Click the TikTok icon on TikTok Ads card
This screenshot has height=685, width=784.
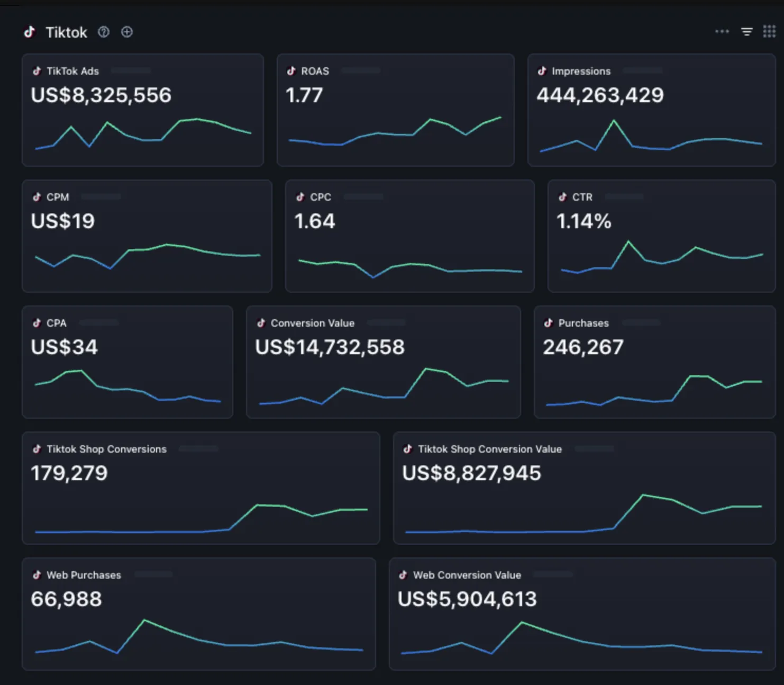tap(37, 71)
